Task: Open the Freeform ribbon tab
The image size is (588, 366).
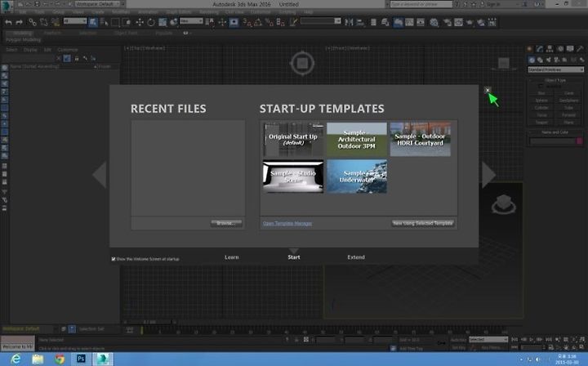Action: [52, 33]
